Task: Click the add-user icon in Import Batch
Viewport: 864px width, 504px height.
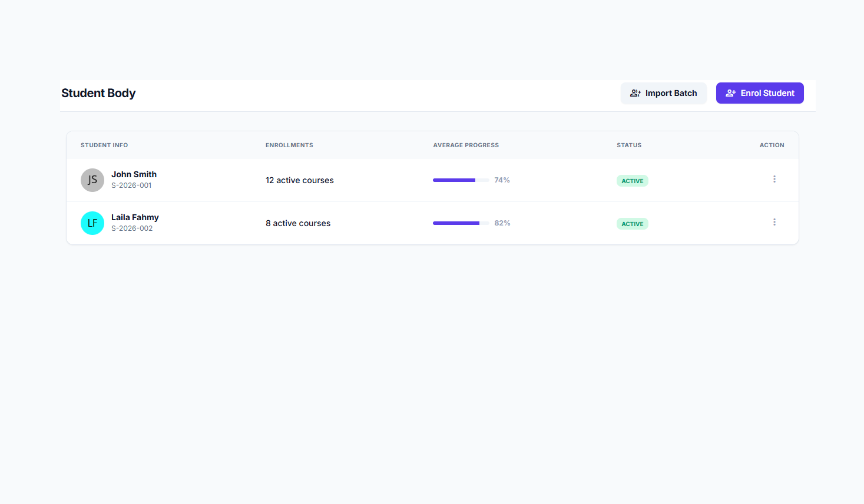Action: (x=635, y=93)
